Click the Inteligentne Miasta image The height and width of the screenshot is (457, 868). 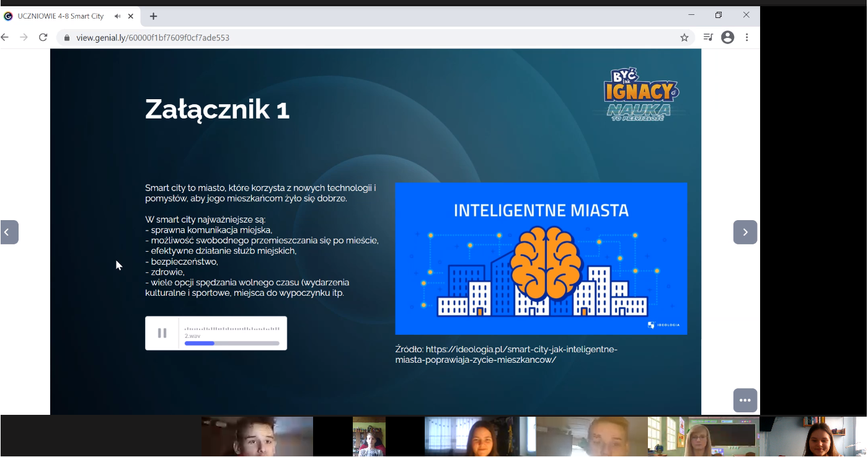tap(541, 259)
